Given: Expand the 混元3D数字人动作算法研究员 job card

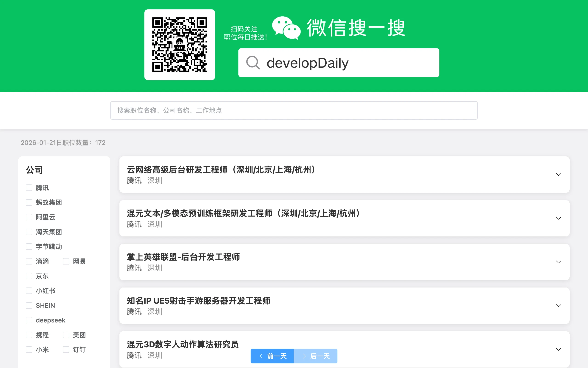Looking at the screenshot, I should [558, 349].
